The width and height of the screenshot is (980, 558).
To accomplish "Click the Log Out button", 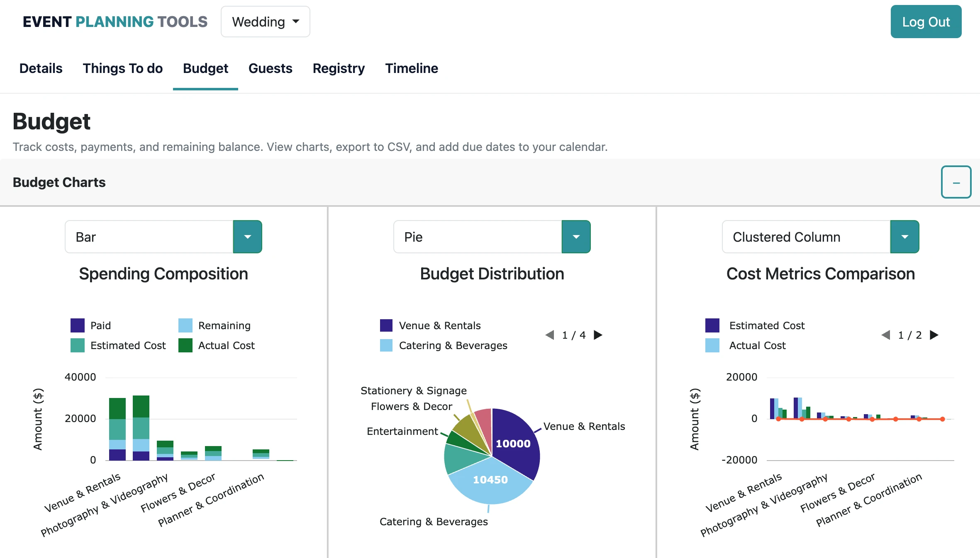I will point(926,22).
